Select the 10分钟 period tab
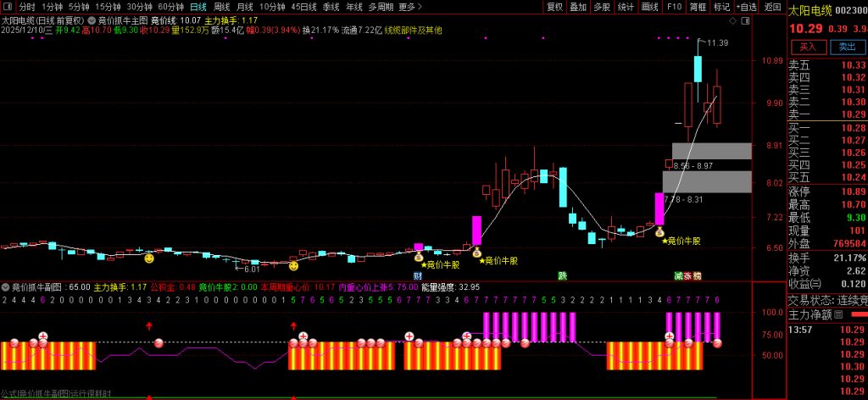This screenshot has height=400, width=868. [272, 7]
